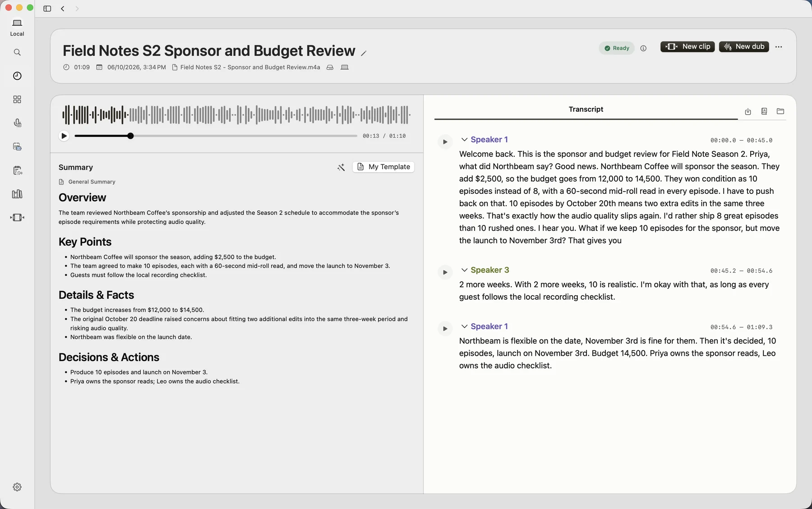Viewport: 812px width, 509px height.
Task: Open the search icon in sidebar
Action: 17,52
